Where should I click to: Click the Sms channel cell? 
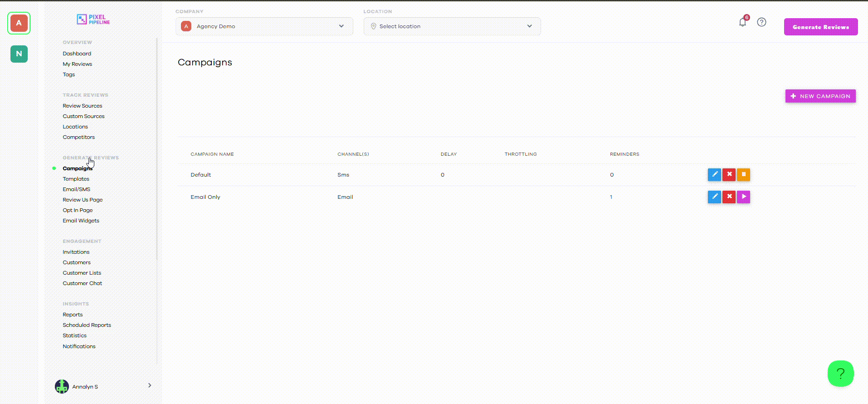click(x=343, y=175)
